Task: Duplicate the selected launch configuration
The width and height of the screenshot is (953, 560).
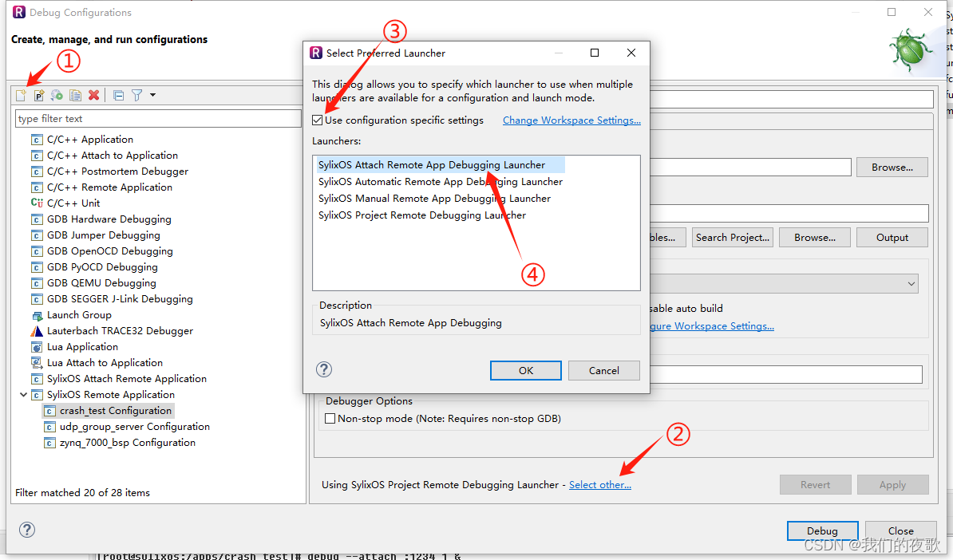Action: point(75,95)
